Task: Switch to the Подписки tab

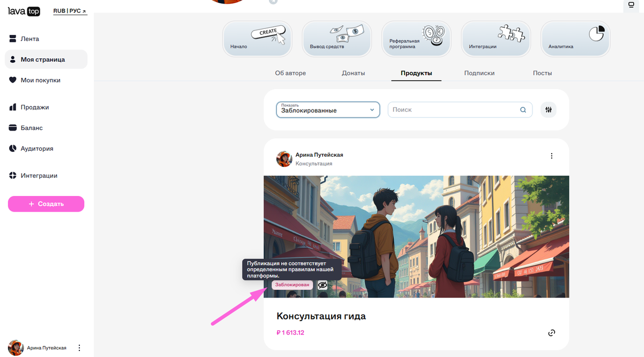Action: point(479,73)
